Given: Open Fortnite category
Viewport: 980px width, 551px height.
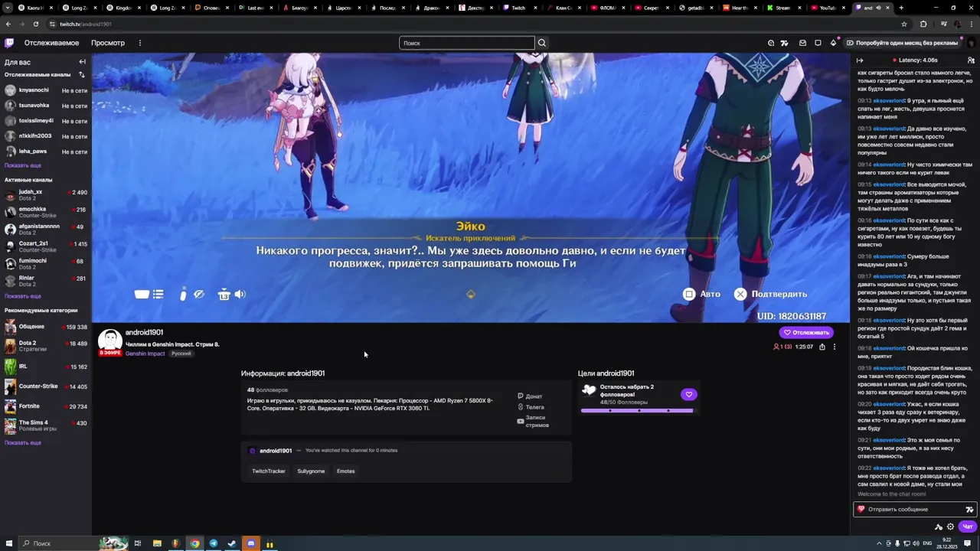Looking at the screenshot, I should pos(46,406).
